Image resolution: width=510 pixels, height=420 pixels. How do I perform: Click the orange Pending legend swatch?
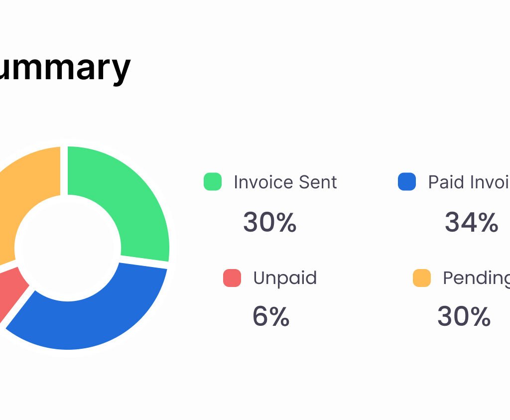tap(422, 278)
